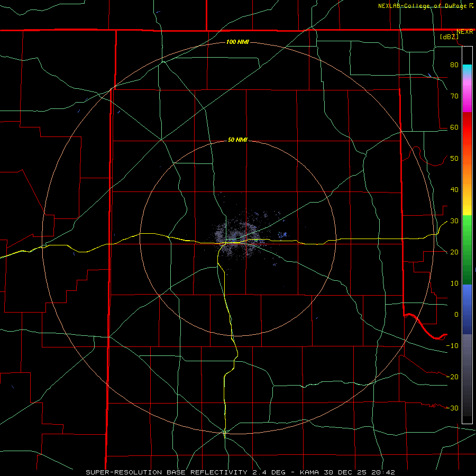The height and width of the screenshot is (476, 476).
Task: Click the -20 value on dBZ scale
Action: coord(452,377)
